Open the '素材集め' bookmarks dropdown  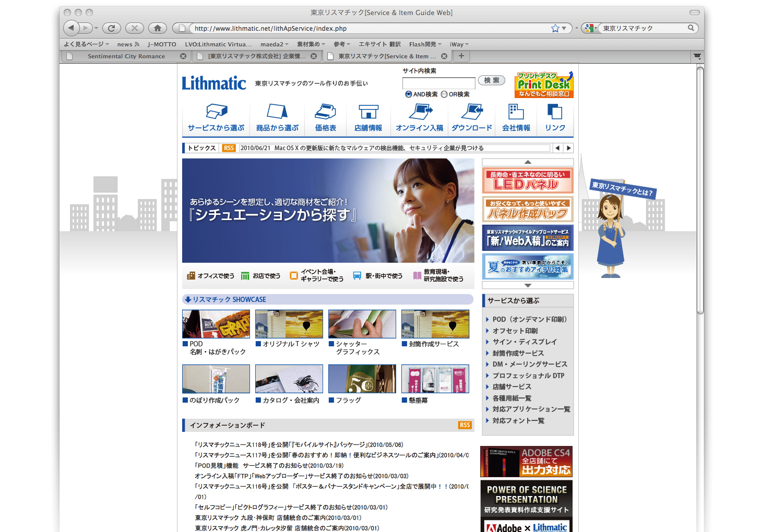click(x=311, y=44)
